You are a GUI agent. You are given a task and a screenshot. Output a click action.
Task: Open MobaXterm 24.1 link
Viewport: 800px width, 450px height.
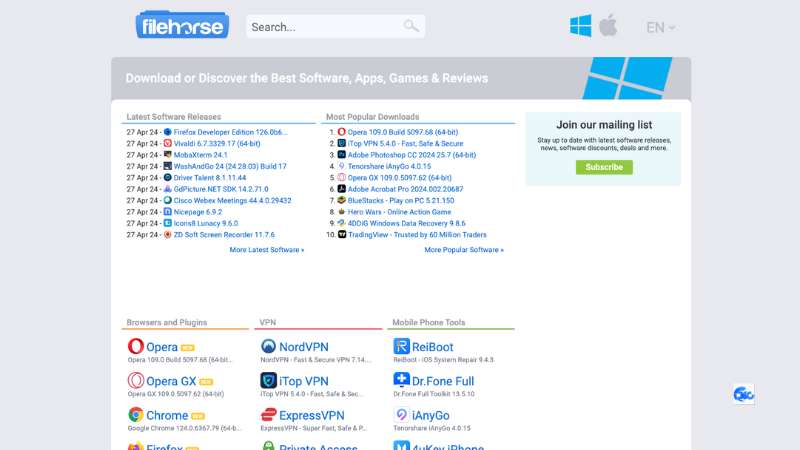tap(201, 155)
